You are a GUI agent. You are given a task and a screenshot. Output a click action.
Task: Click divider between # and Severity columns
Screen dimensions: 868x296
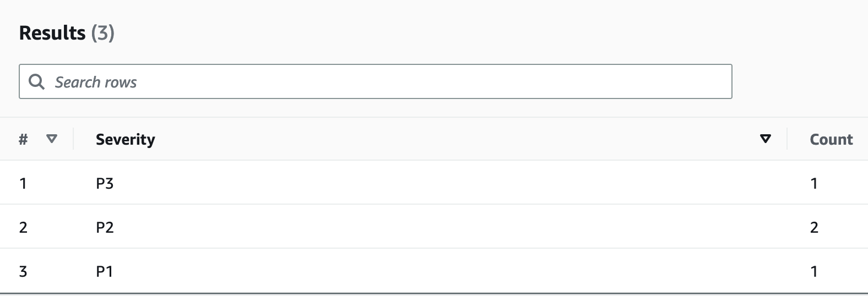tap(73, 139)
